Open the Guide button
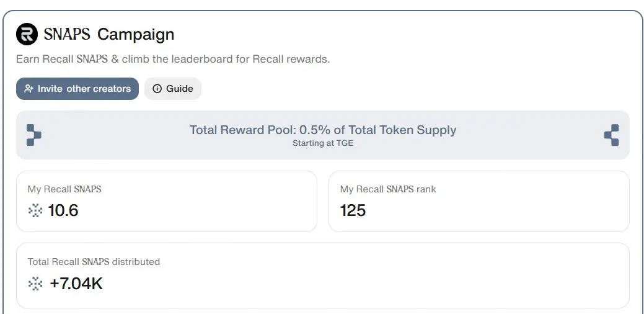The width and height of the screenshot is (644, 314). point(173,89)
